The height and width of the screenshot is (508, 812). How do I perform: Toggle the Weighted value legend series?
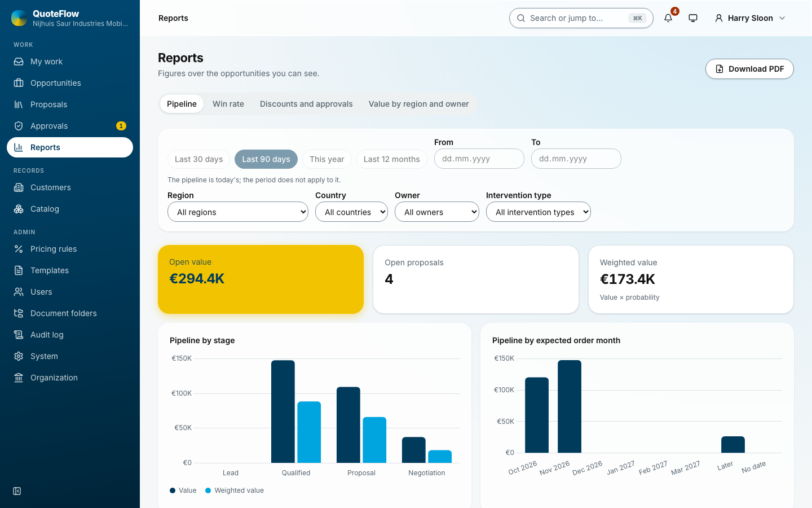[235, 491]
